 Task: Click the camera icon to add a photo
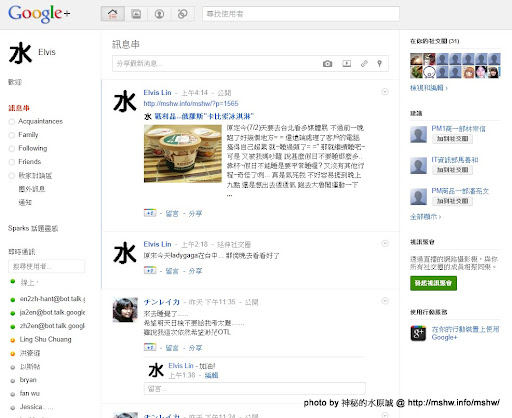pos(327,64)
